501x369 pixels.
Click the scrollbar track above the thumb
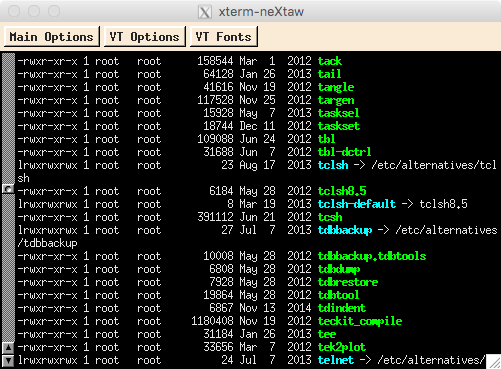[8, 118]
